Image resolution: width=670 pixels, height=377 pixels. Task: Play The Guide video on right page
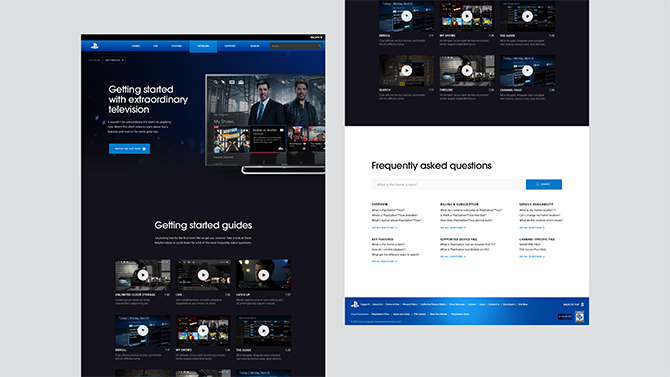pos(528,16)
